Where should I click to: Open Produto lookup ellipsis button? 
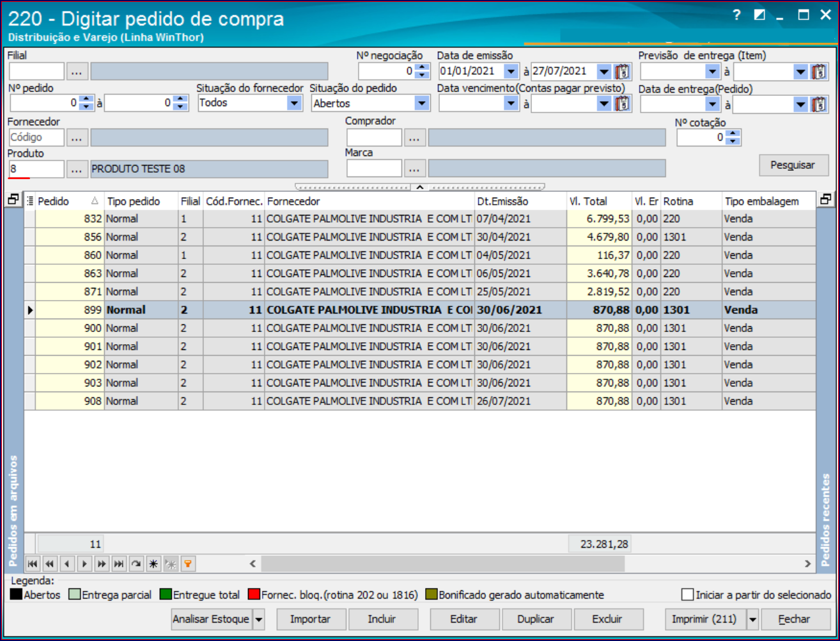click(77, 169)
